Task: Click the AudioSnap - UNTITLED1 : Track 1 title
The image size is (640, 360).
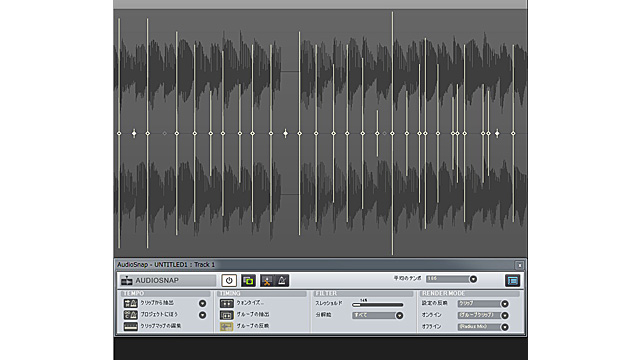Action: coord(166,265)
